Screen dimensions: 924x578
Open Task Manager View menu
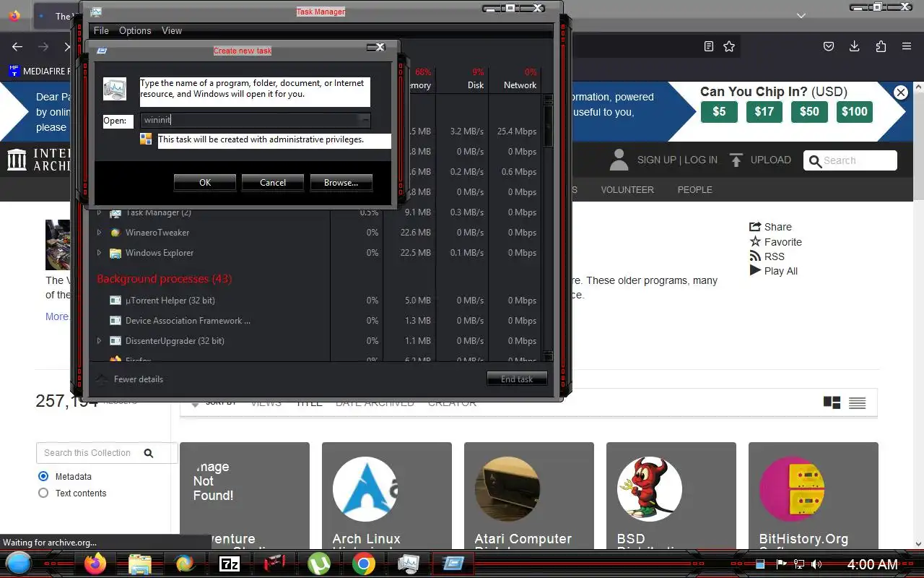pyautogui.click(x=172, y=30)
